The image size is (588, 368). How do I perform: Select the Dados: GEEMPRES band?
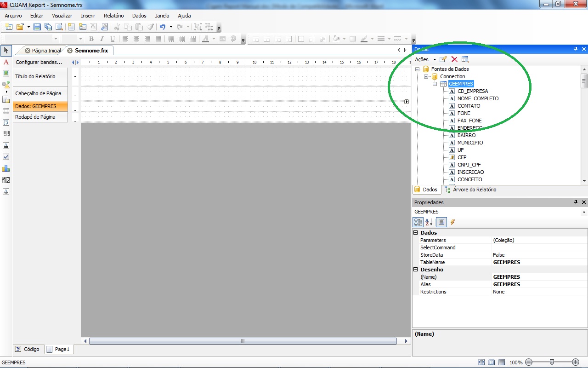point(40,106)
